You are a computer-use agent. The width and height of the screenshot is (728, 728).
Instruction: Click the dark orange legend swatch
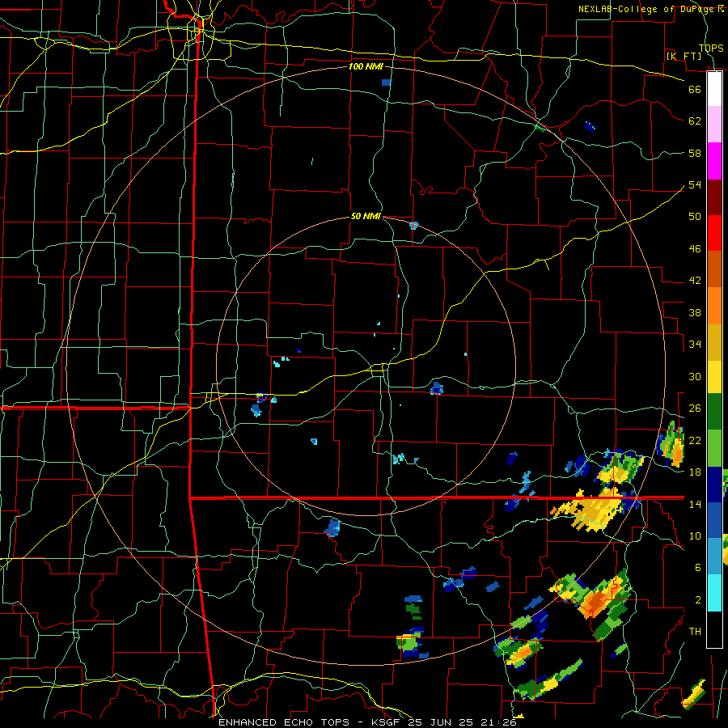(x=714, y=269)
